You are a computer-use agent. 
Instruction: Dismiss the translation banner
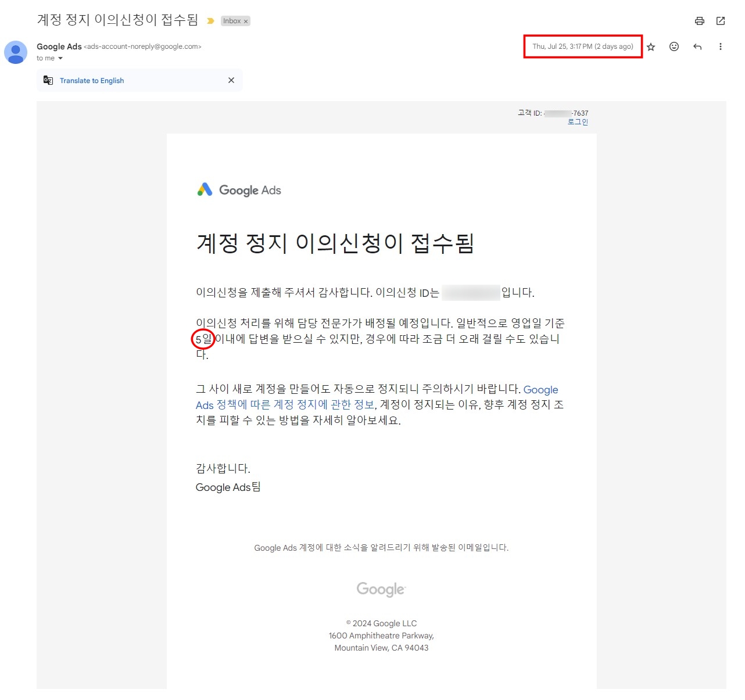tap(231, 80)
